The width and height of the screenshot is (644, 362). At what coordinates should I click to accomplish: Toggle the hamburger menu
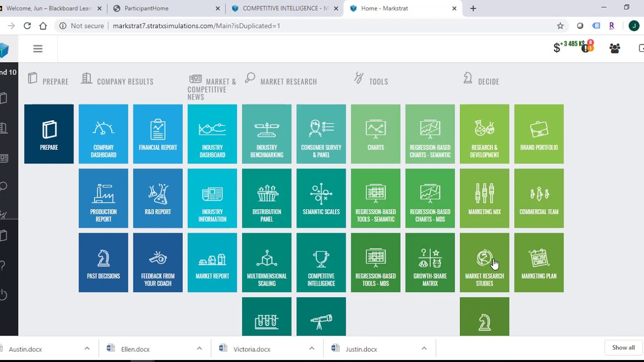38,49
